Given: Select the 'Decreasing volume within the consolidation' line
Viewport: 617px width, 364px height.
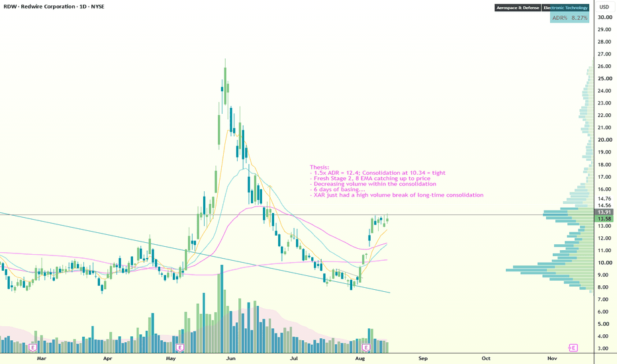Looking at the screenshot, I should [x=373, y=184].
